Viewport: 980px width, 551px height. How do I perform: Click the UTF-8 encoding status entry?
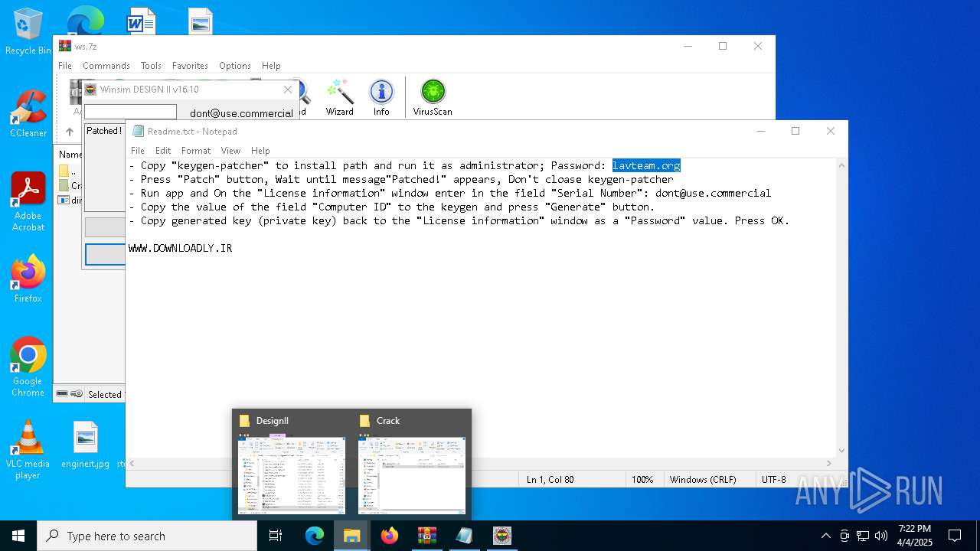coord(774,480)
